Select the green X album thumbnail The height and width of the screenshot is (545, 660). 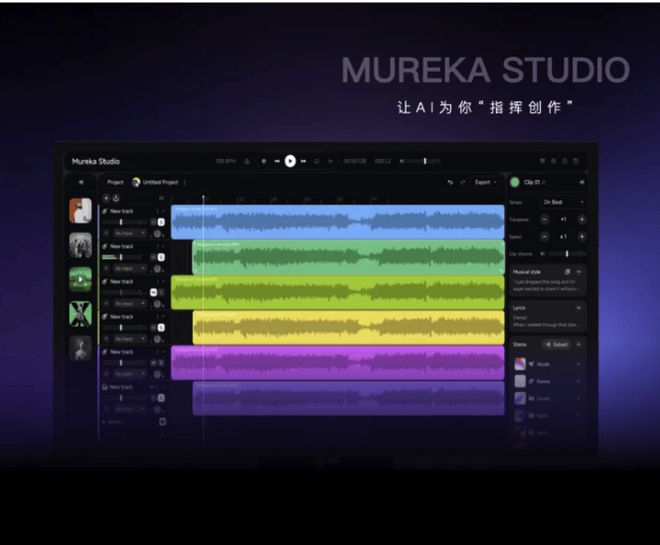[80, 314]
